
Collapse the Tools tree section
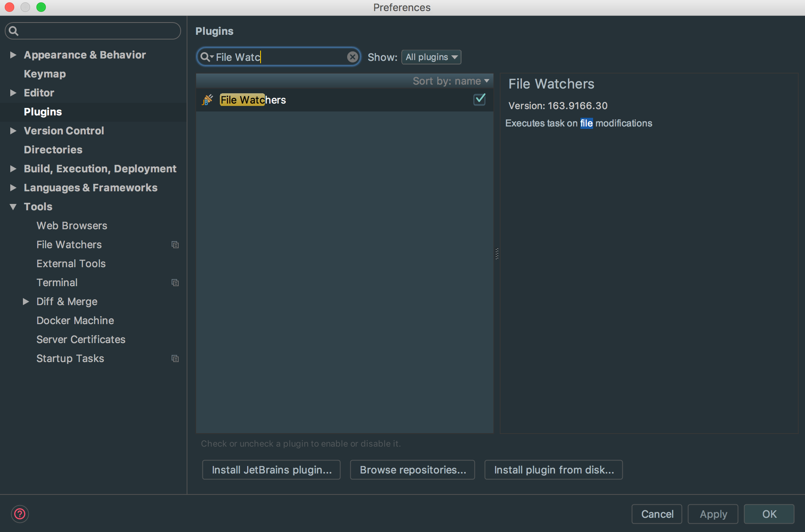[13, 207]
